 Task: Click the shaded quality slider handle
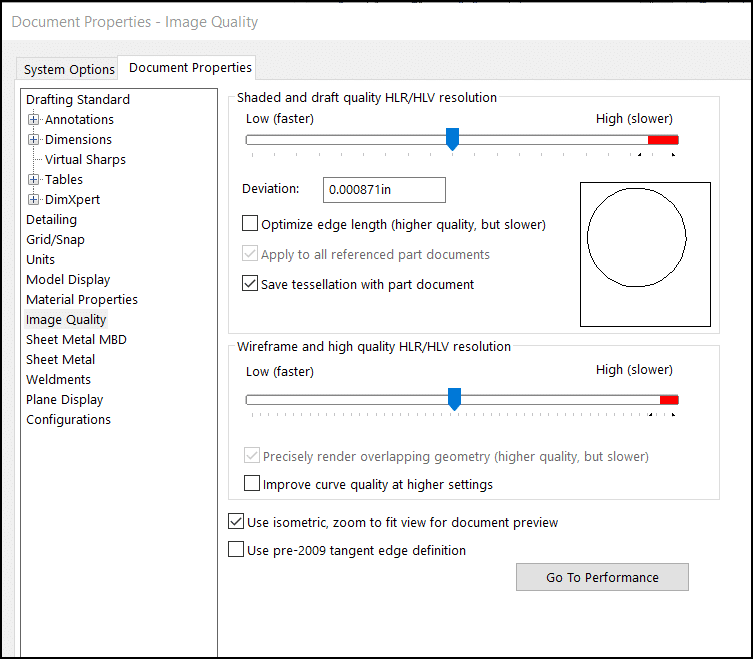[452, 139]
